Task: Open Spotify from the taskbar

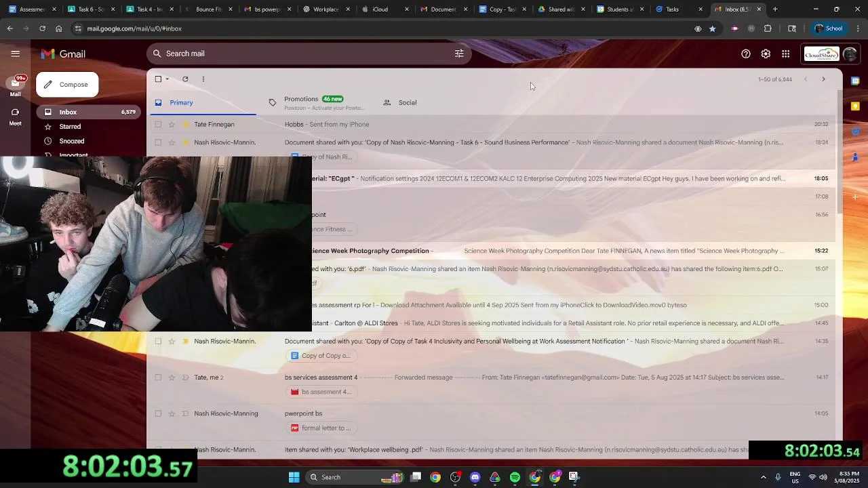Action: (515, 477)
